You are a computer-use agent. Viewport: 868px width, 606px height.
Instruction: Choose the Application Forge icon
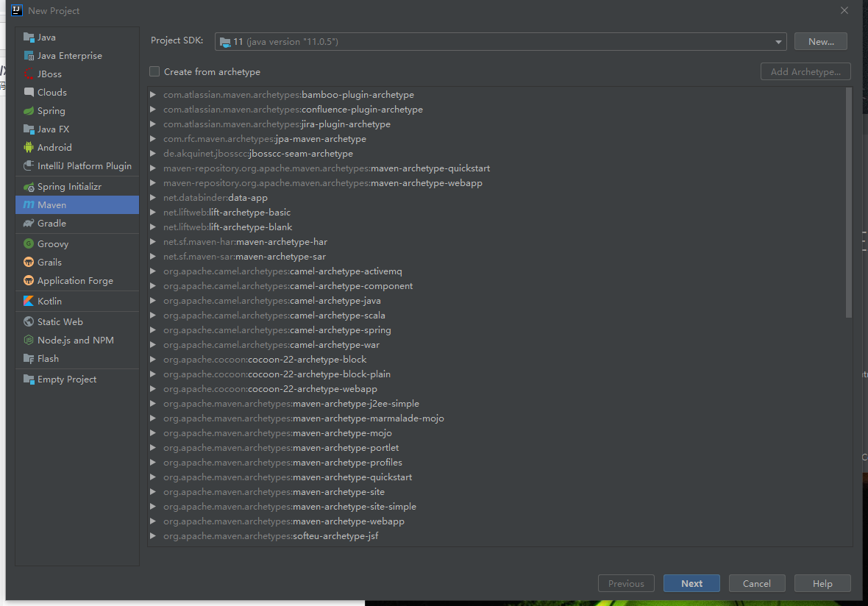[x=29, y=281]
